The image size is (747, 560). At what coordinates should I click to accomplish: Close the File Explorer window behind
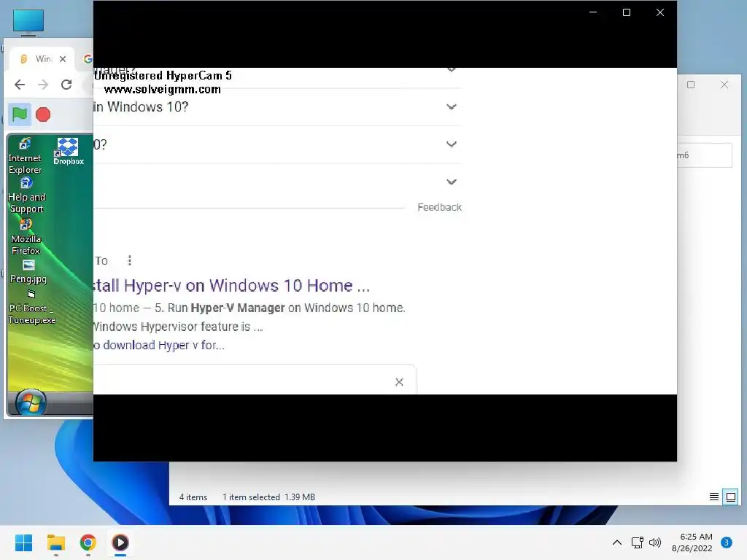(724, 85)
